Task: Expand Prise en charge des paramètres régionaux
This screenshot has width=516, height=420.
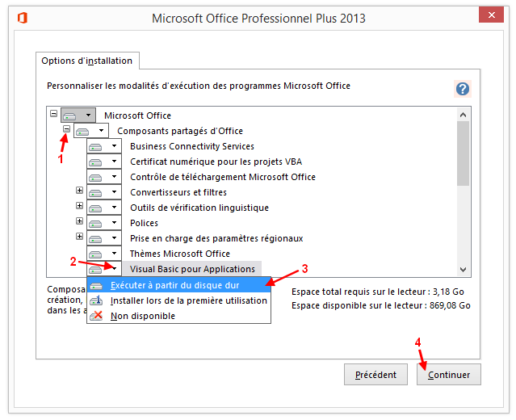Action: 79,237
